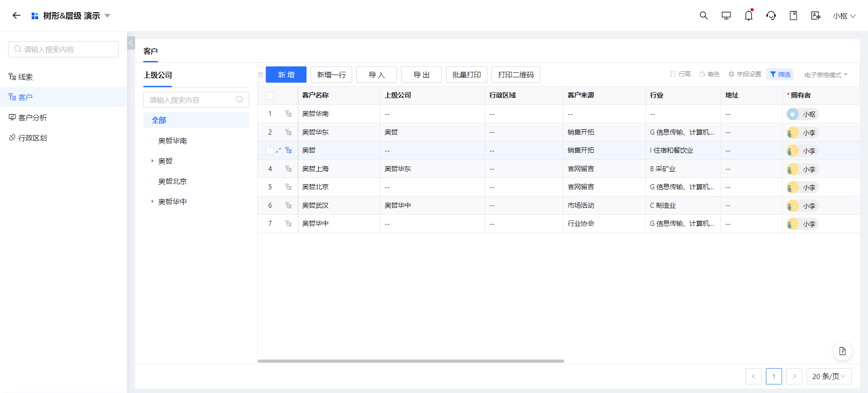Viewport: 868px width, 393px height.
Task: Expand the 奥哲 tree node
Action: tap(152, 161)
